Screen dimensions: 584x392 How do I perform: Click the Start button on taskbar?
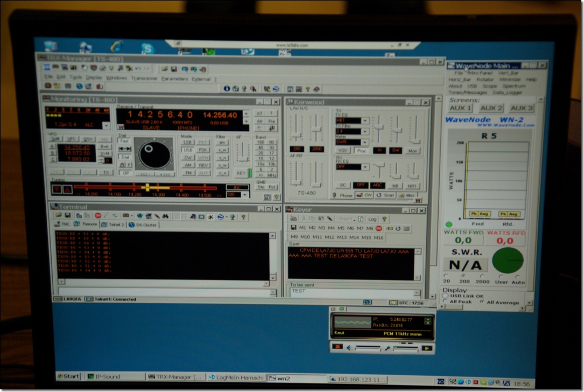coord(68,376)
